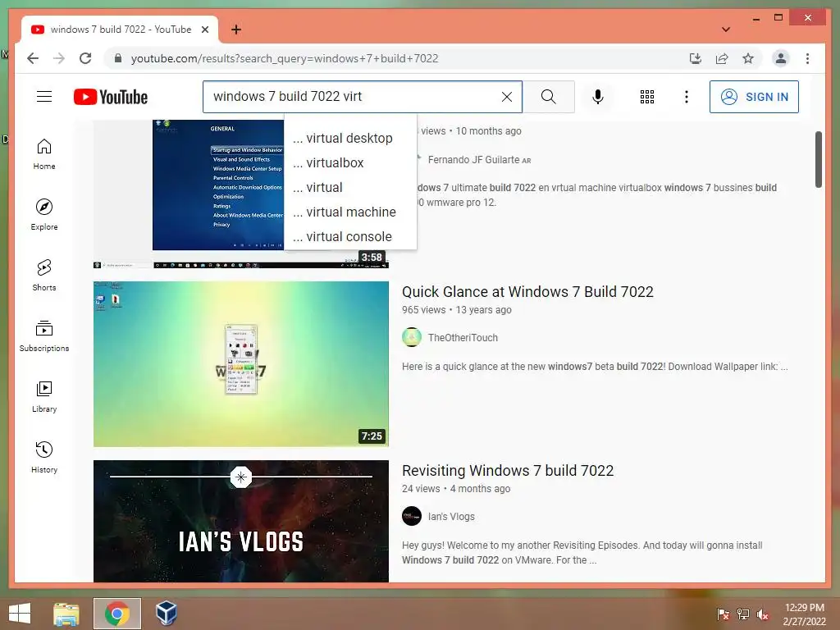Image resolution: width=840 pixels, height=630 pixels.
Task: Click the Chrome taskbar icon
Action: (x=117, y=614)
